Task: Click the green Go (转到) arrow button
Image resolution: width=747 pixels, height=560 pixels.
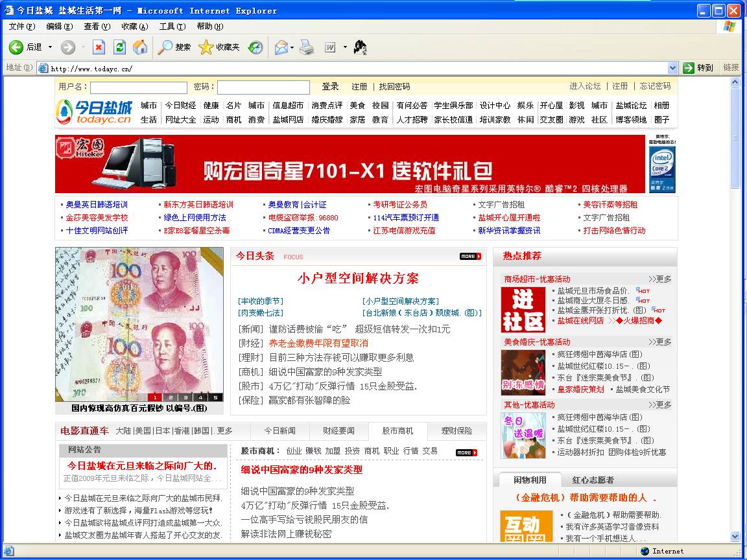Action: coord(698,68)
